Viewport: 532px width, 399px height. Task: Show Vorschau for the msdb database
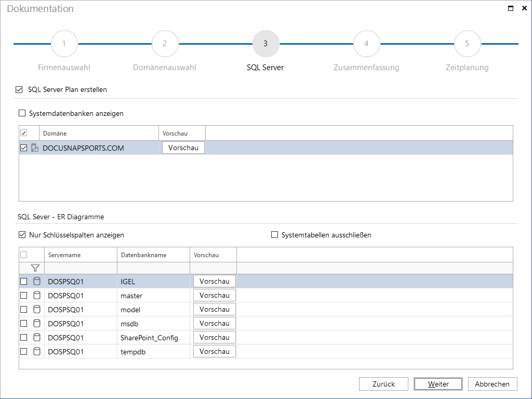[215, 323]
